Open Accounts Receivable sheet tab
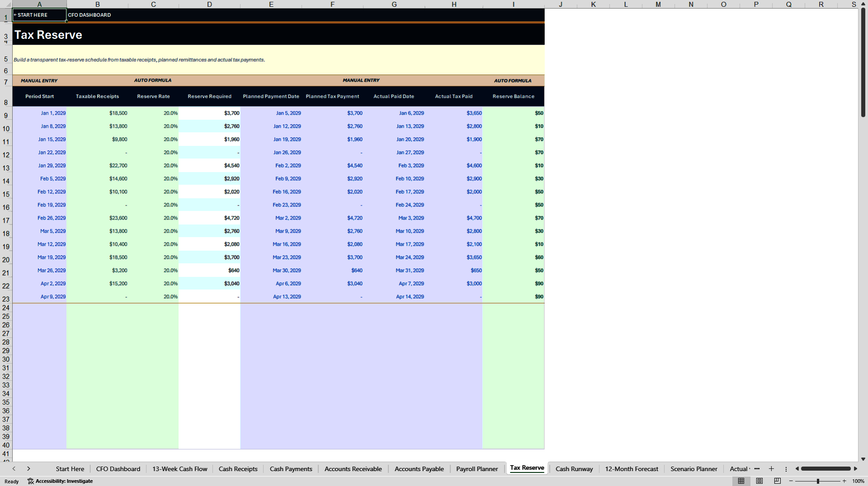Screen dimensions: 868x486 pyautogui.click(x=353, y=469)
